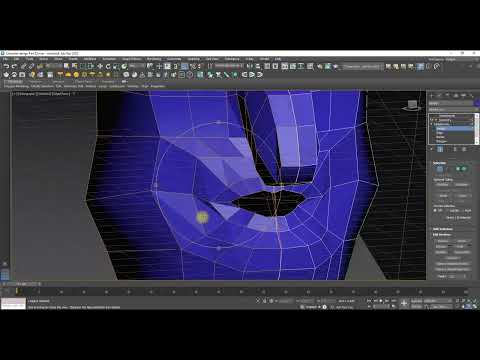The height and width of the screenshot is (360, 480).
Task: Expand the Soft Selection rollout
Action: click(x=443, y=229)
